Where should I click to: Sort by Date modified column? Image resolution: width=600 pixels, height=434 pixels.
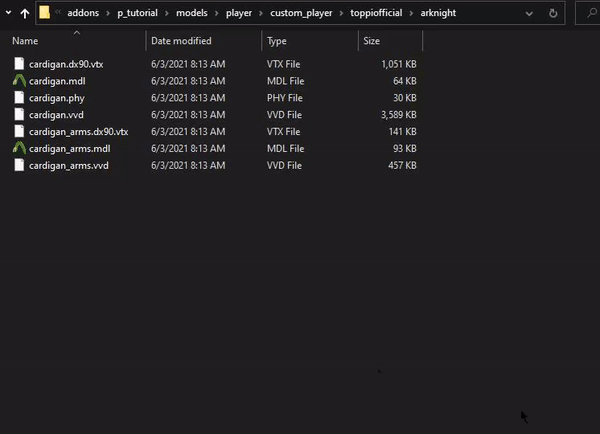coord(181,41)
